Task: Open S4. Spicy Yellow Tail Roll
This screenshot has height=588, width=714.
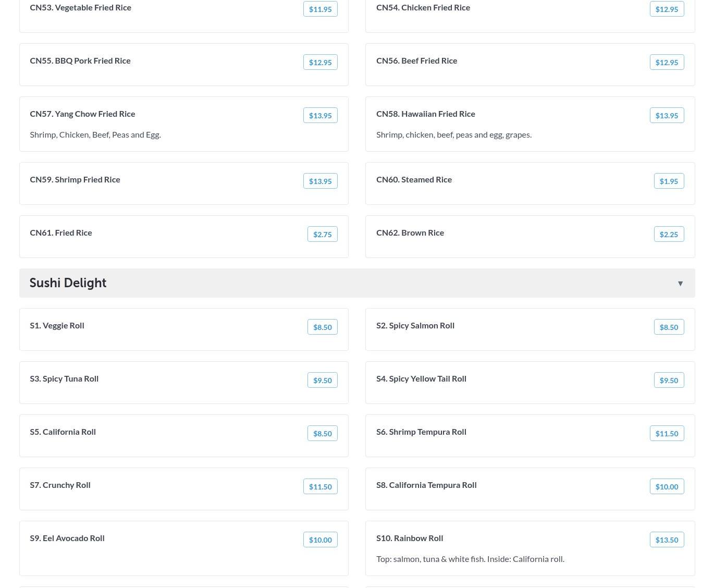Action: pos(530,383)
